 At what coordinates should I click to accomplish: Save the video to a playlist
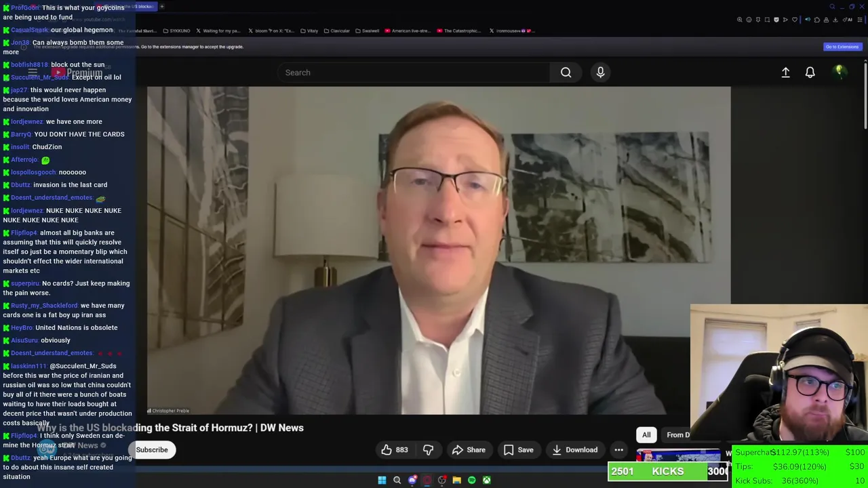[519, 450]
